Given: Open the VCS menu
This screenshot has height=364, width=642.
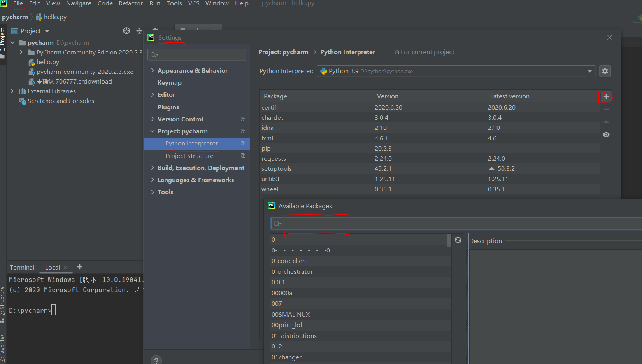Looking at the screenshot, I should click(x=194, y=3).
